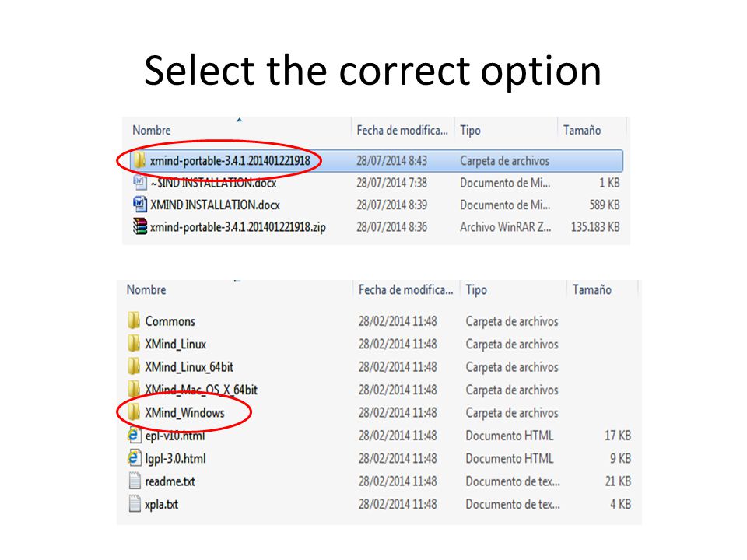This screenshot has height=560, width=747.
Task: Click Documento HTML type for epl-v10.html
Action: pos(509,436)
